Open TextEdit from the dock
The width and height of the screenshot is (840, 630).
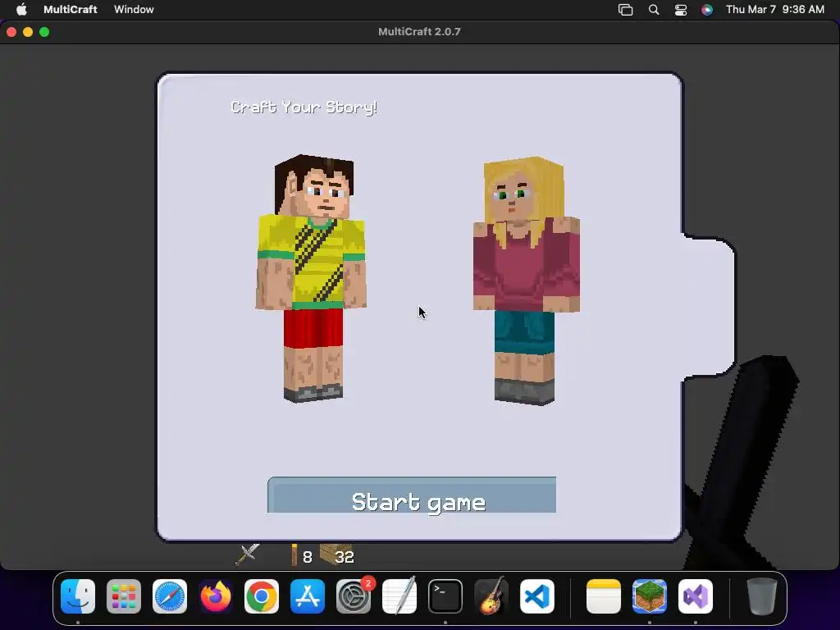pos(399,596)
